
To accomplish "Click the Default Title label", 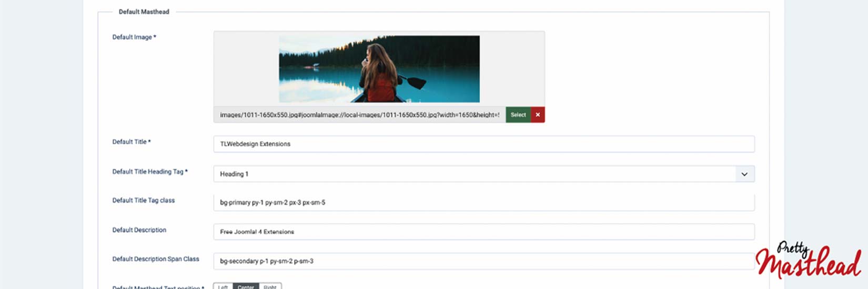I will [131, 142].
